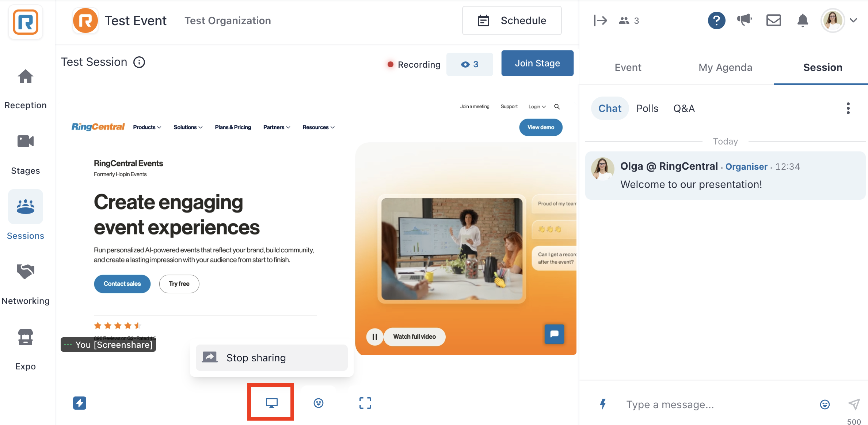Go to Reception in the sidebar
The width and height of the screenshot is (868, 425).
tap(26, 89)
